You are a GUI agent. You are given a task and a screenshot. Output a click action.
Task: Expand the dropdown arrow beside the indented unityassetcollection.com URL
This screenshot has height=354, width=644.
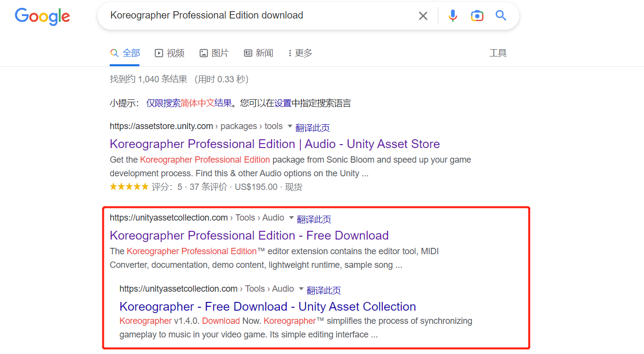(301, 289)
